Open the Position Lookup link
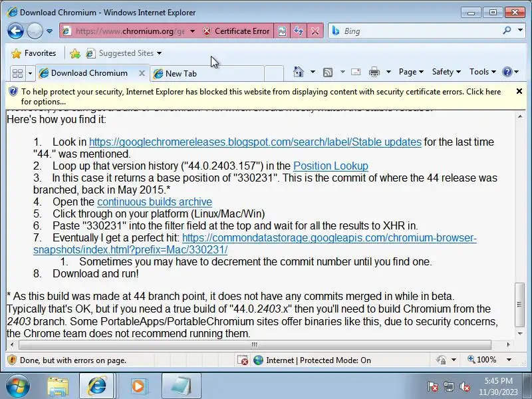 click(x=331, y=166)
